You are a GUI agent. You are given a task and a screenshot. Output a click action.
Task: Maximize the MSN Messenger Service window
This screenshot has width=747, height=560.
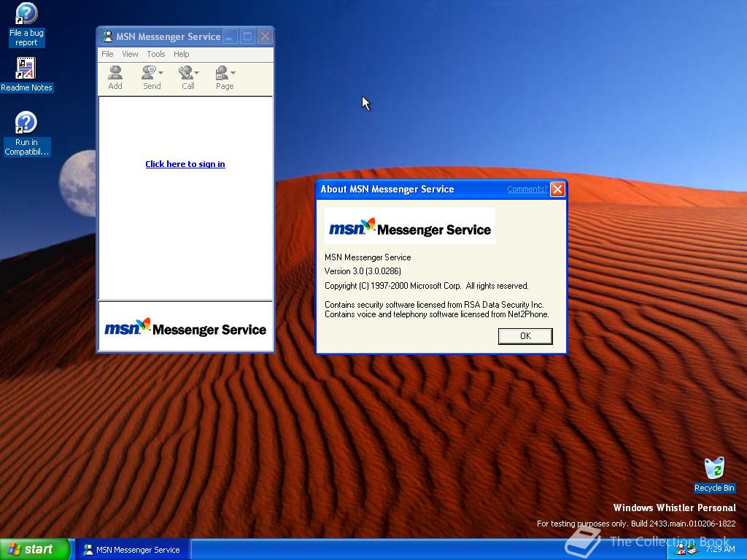click(247, 36)
